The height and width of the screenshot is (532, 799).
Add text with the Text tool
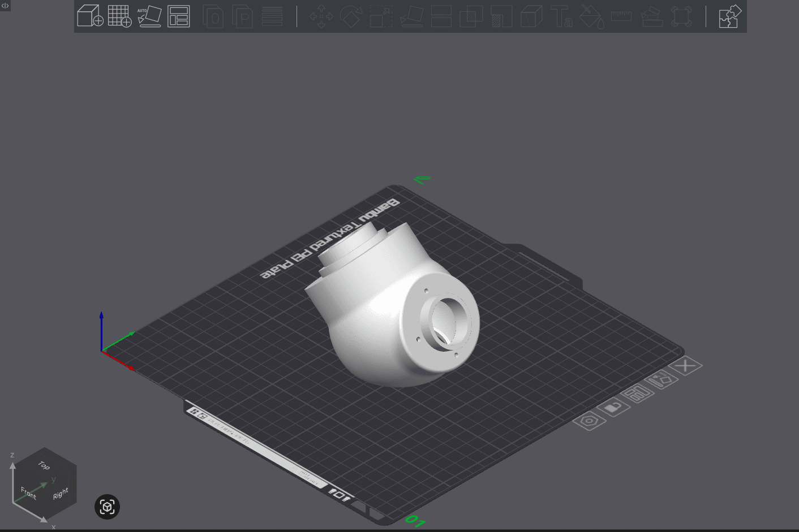(562, 17)
